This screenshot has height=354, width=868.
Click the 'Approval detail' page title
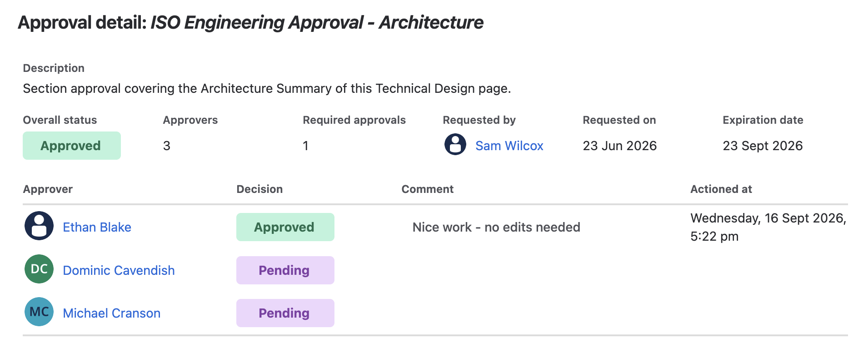pos(250,22)
